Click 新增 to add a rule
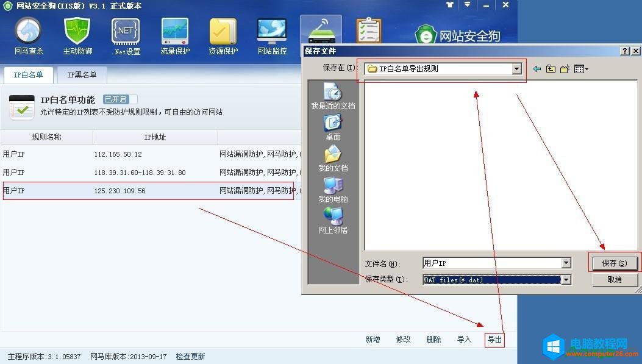The width and height of the screenshot is (642, 364). click(x=373, y=340)
